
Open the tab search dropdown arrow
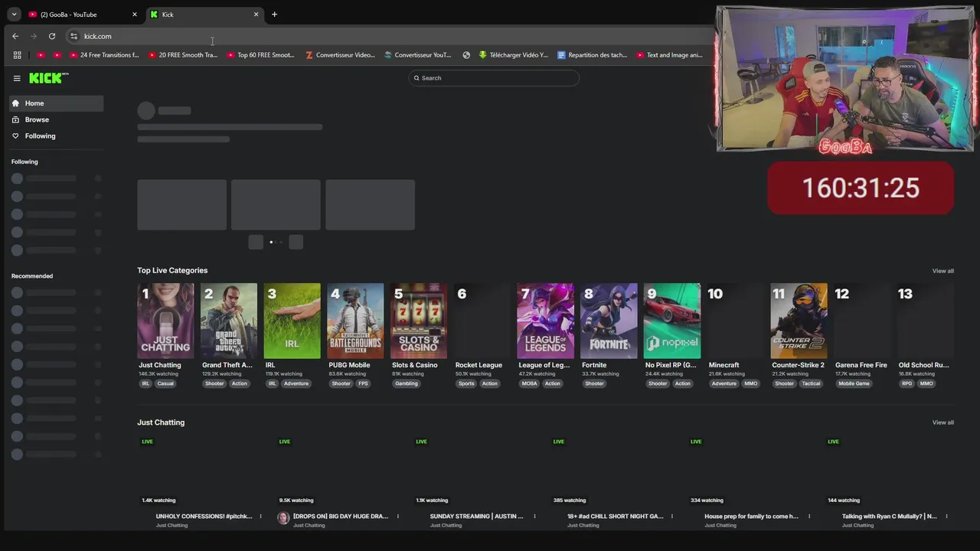tap(14, 15)
